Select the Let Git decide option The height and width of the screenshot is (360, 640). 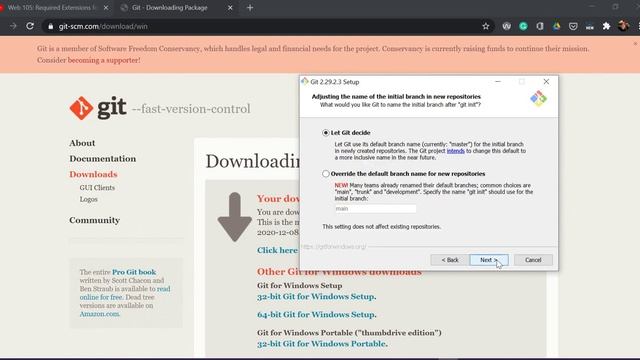[325, 133]
